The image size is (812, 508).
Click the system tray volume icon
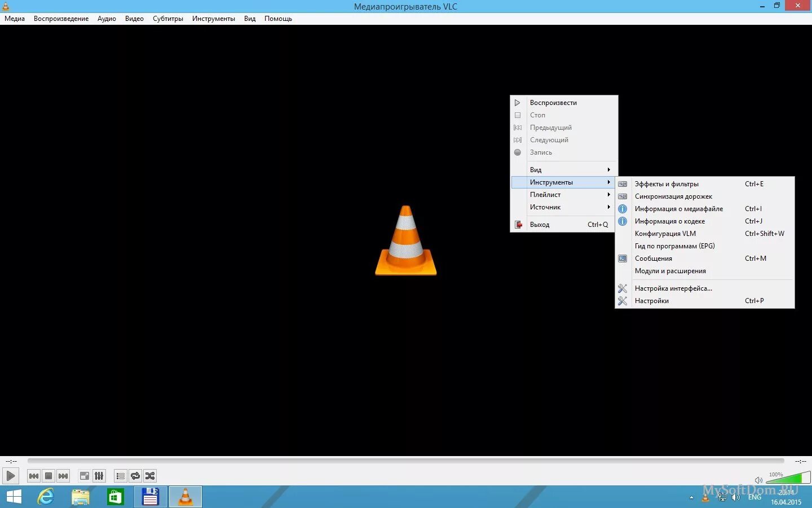pyautogui.click(x=736, y=497)
